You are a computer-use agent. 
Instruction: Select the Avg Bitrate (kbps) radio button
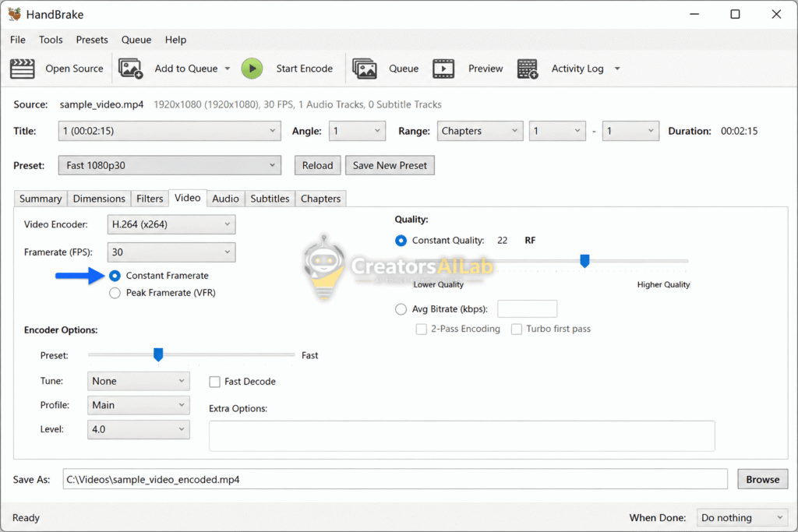tap(401, 309)
